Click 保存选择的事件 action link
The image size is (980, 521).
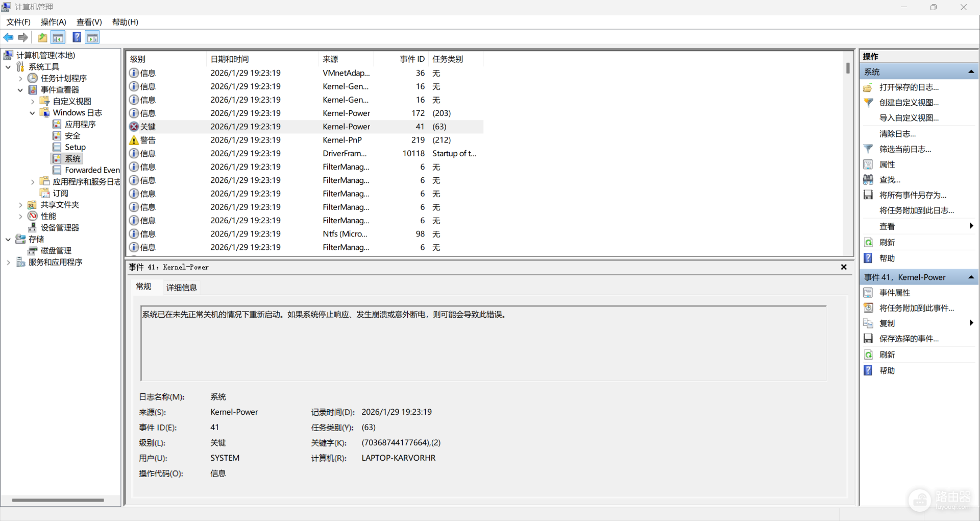point(909,339)
